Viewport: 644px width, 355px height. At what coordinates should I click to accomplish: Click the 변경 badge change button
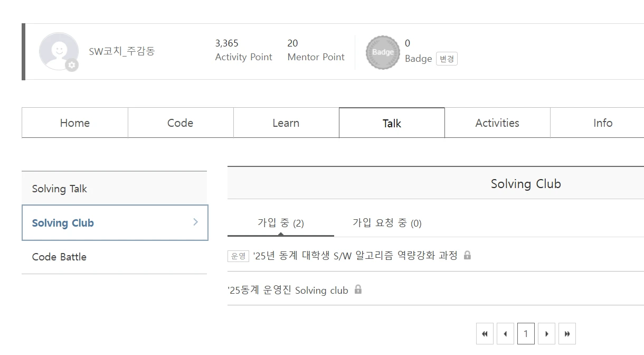pyautogui.click(x=447, y=59)
